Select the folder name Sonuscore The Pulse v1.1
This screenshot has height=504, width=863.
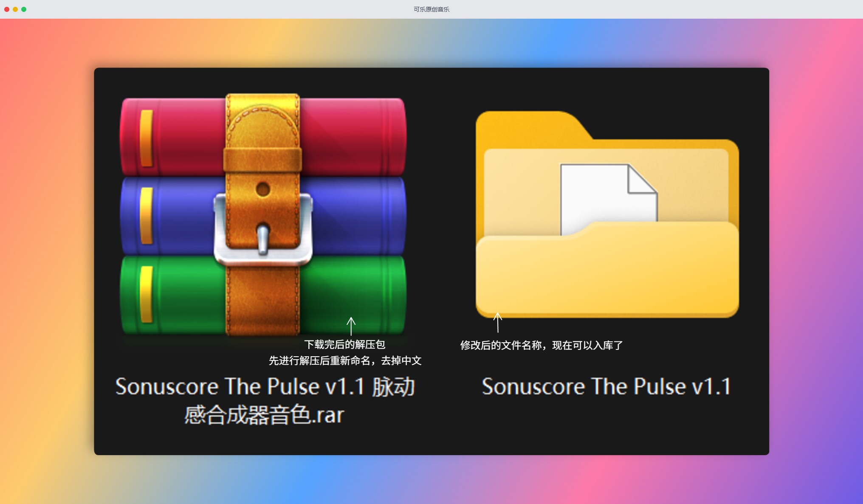(x=606, y=386)
